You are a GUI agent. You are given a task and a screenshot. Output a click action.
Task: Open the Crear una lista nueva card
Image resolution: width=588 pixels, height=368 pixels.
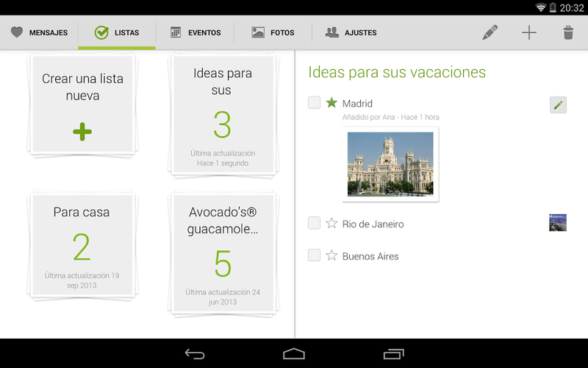pyautogui.click(x=82, y=105)
